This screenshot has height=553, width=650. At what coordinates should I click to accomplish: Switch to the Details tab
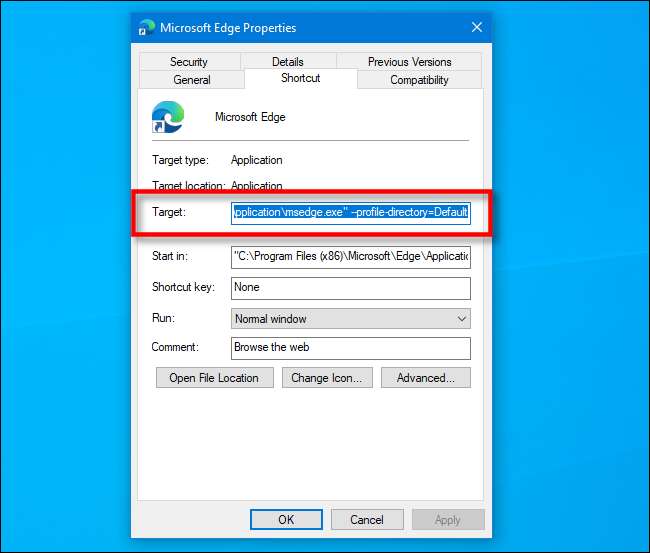(x=288, y=62)
